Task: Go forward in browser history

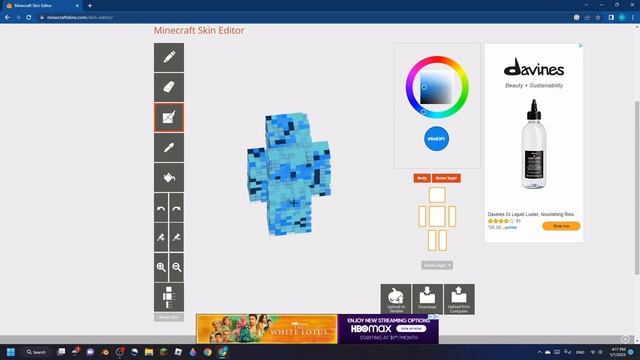Action: point(18,18)
